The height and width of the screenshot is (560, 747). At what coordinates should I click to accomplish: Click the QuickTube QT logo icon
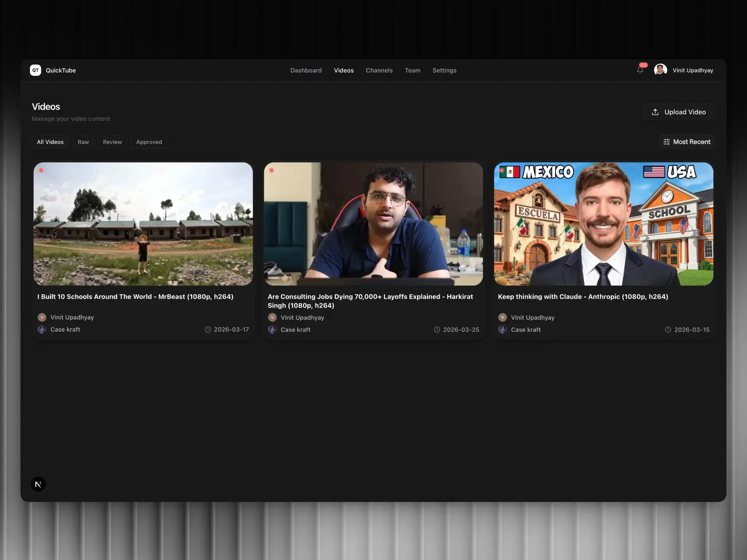tap(35, 70)
